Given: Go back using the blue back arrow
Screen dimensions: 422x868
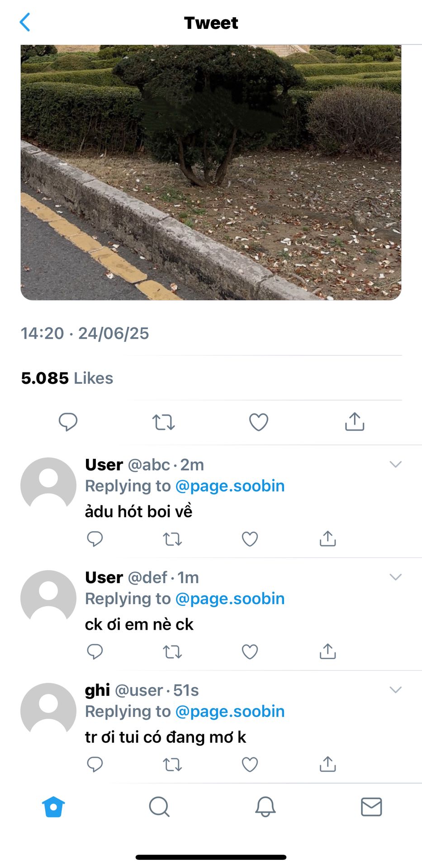Looking at the screenshot, I should [25, 22].
